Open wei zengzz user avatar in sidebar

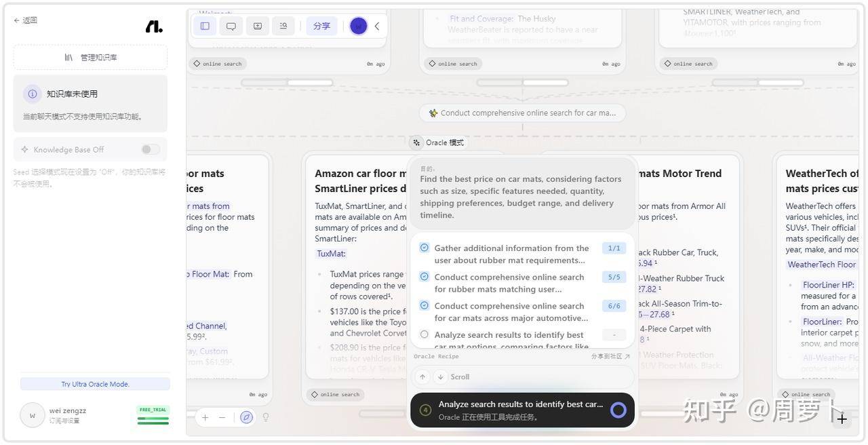pyautogui.click(x=32, y=415)
